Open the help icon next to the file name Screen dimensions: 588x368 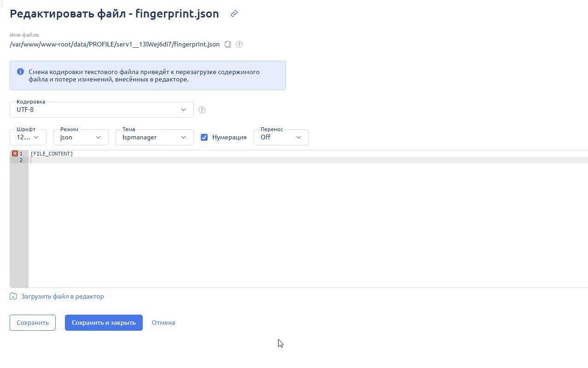pos(239,44)
